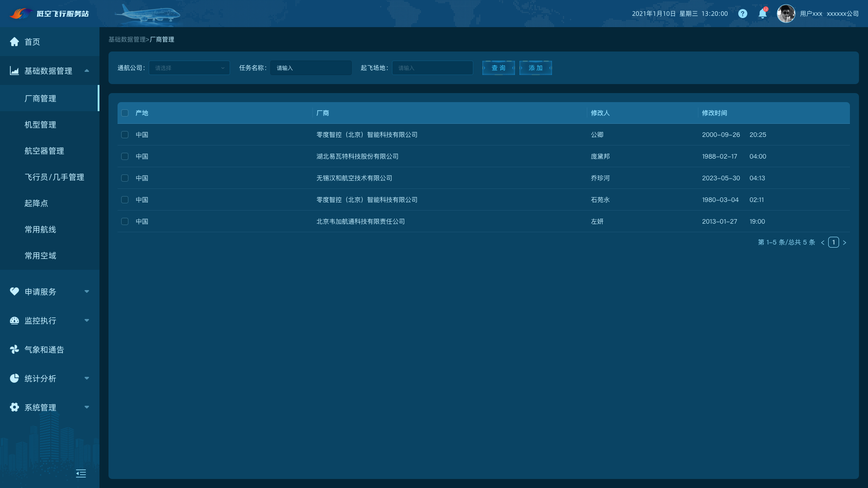This screenshot has height=488, width=868.
Task: Click modifier name 乔珍河
Action: tap(600, 178)
